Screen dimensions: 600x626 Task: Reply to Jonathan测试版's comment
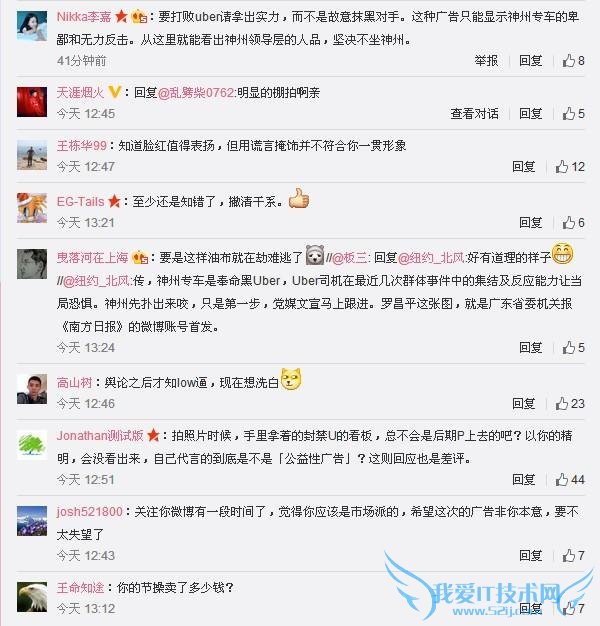coord(524,479)
